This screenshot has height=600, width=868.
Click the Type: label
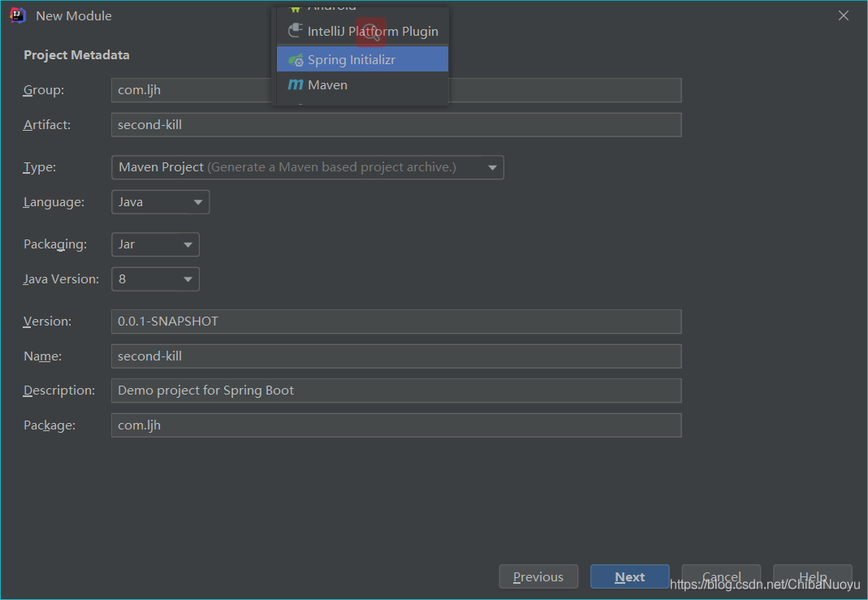39,167
